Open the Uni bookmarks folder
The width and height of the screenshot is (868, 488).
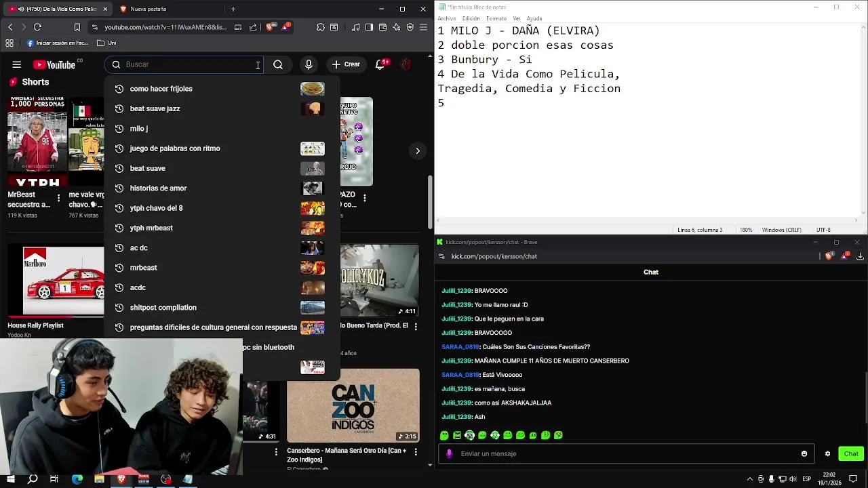click(x=106, y=43)
